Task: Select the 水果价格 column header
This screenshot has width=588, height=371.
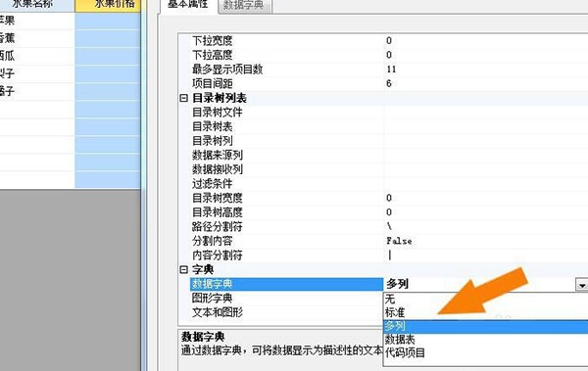Action: point(108,5)
